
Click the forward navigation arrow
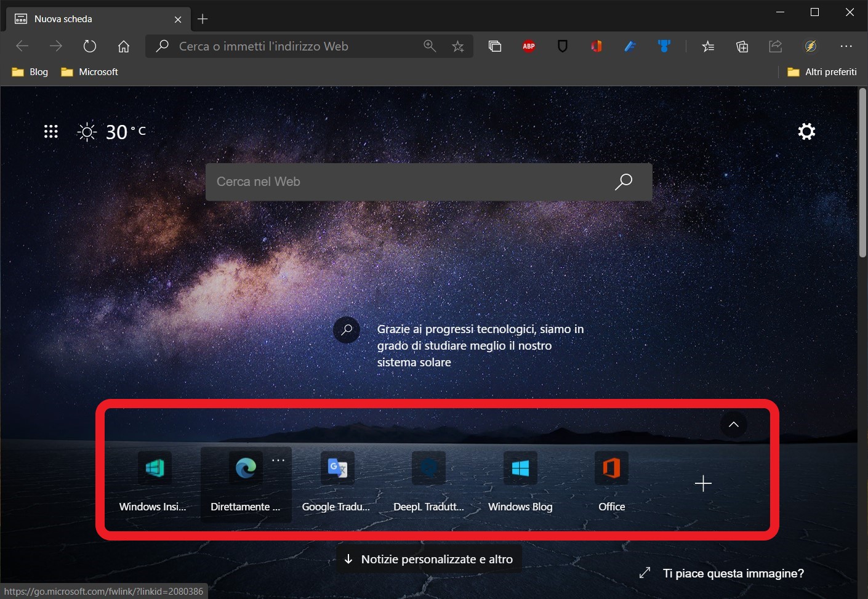point(56,46)
